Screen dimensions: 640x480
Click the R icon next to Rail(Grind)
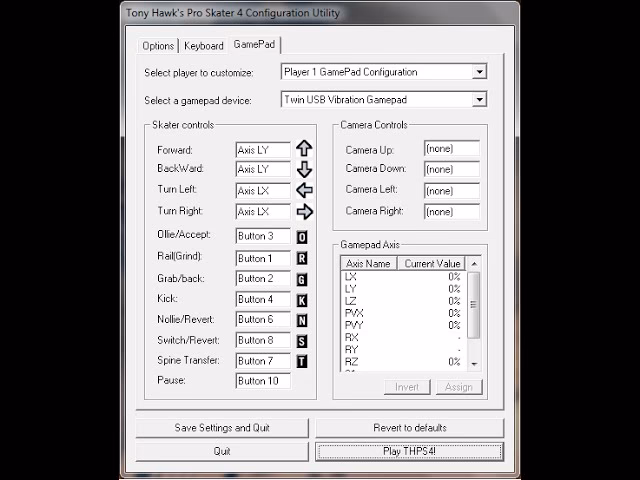[302, 258]
